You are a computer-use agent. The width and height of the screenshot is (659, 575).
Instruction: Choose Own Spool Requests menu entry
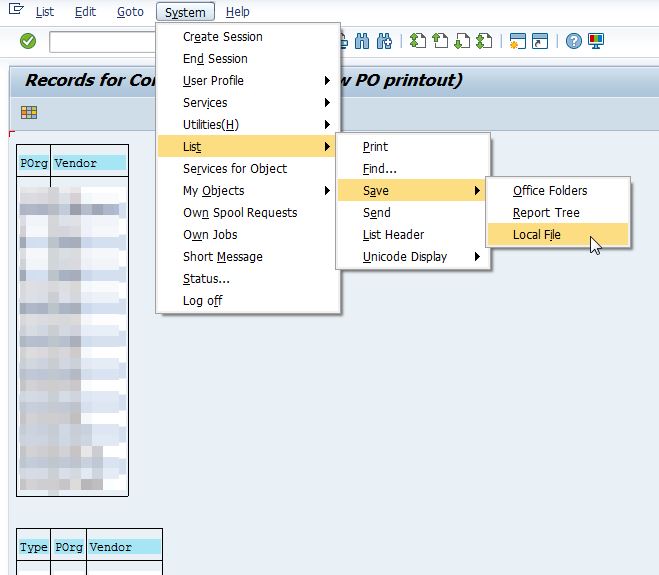pyautogui.click(x=240, y=213)
